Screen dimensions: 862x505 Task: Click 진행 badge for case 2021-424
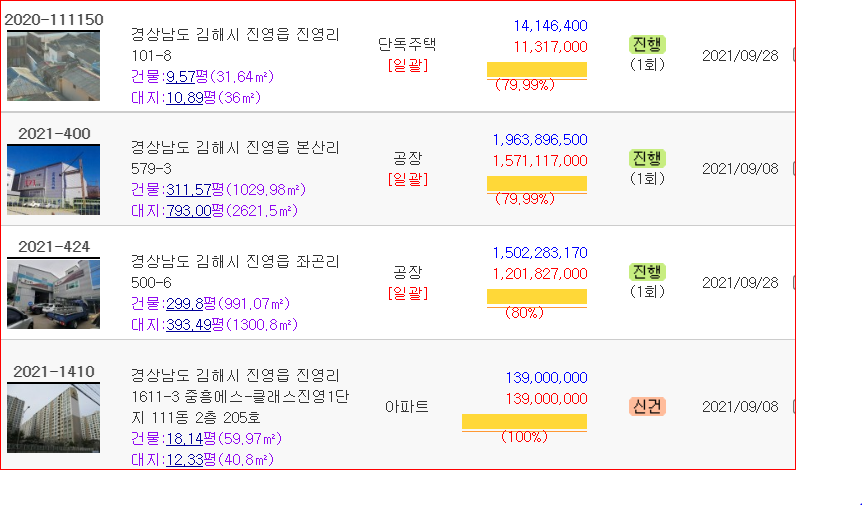tap(647, 271)
